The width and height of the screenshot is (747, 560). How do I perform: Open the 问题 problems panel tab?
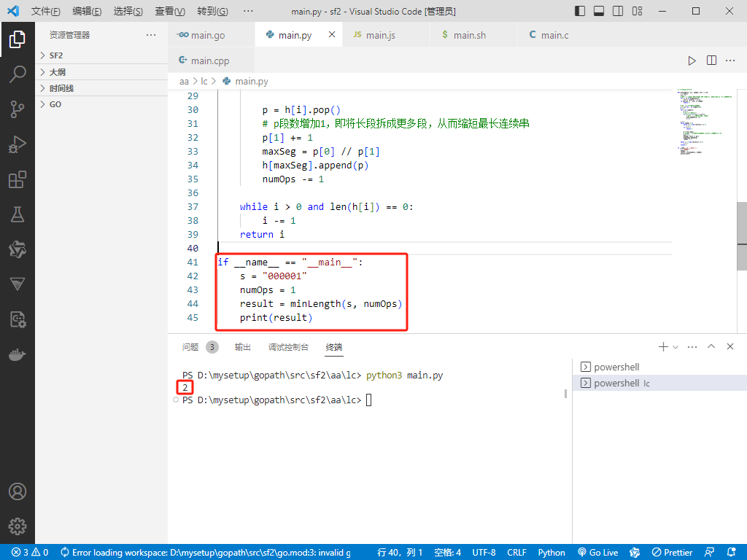point(190,347)
